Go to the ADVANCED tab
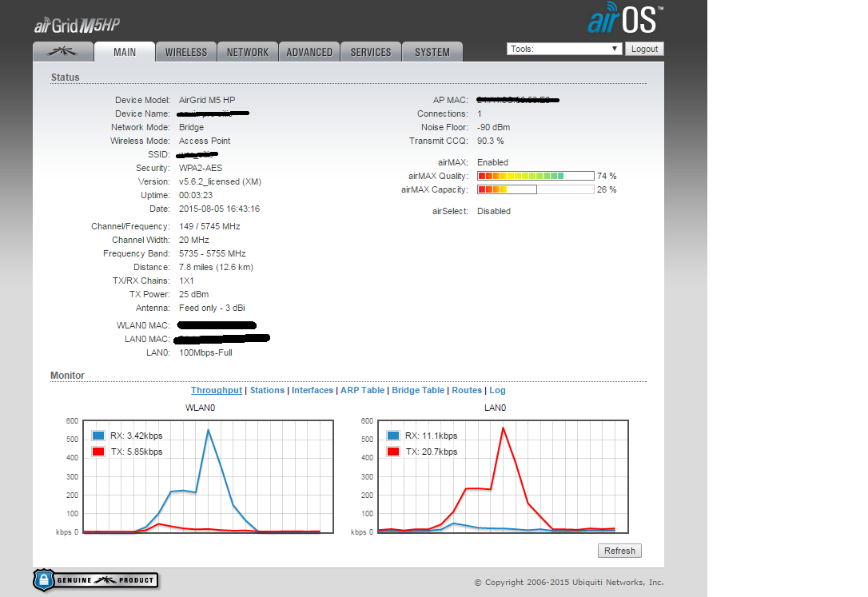Viewport: 868px width, 597px height. (x=309, y=52)
